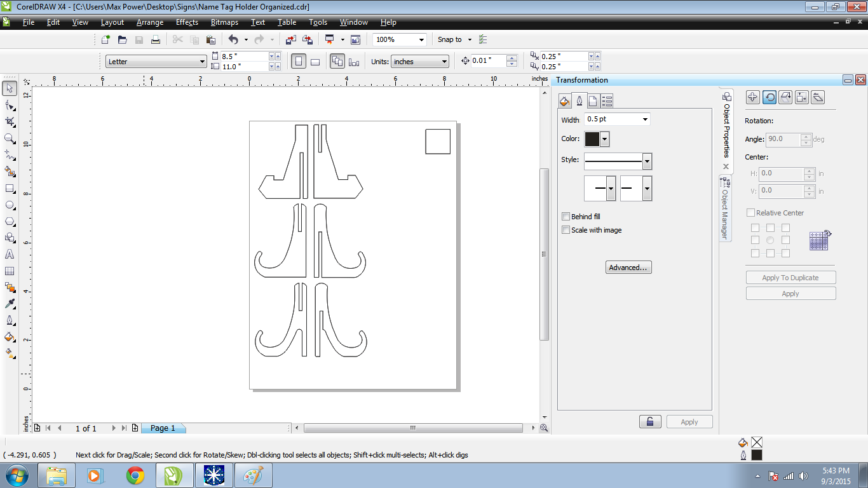Open the Windows Start menu
Image resolution: width=868 pixels, height=488 pixels.
tap(16, 475)
